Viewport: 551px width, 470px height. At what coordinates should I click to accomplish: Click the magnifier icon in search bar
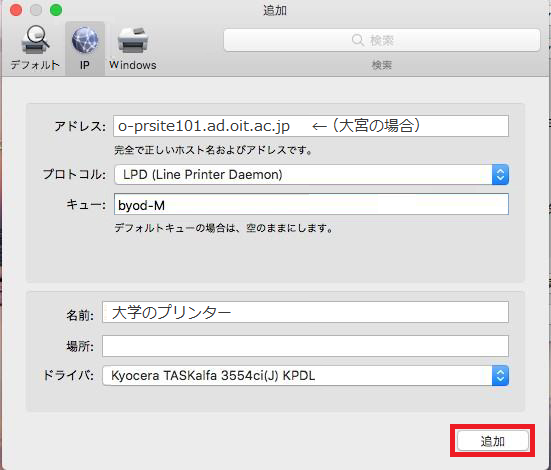(357, 40)
